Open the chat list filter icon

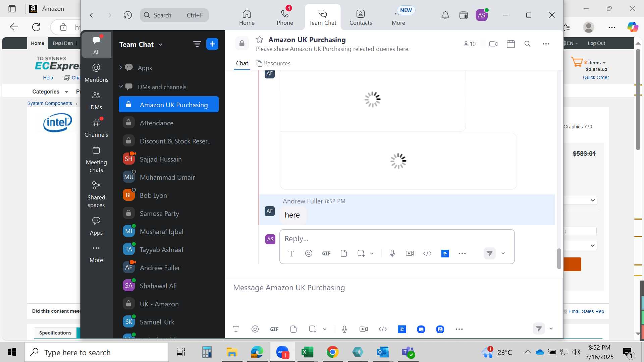[197, 44]
